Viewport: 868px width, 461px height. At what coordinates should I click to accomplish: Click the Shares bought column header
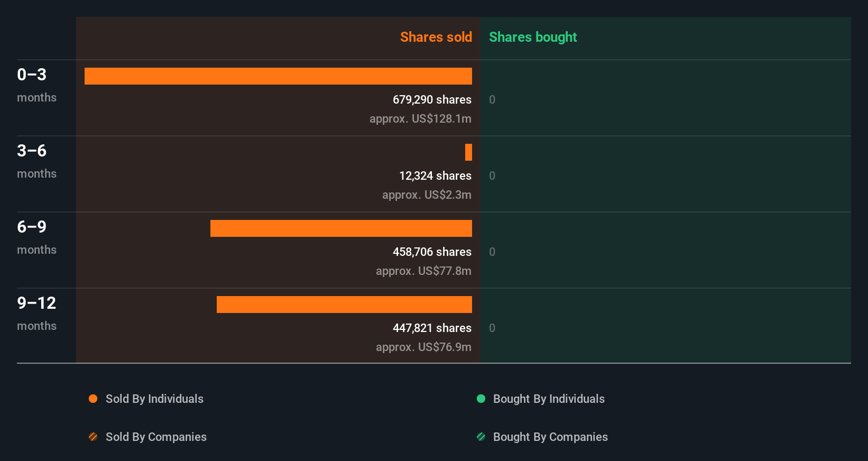point(533,37)
